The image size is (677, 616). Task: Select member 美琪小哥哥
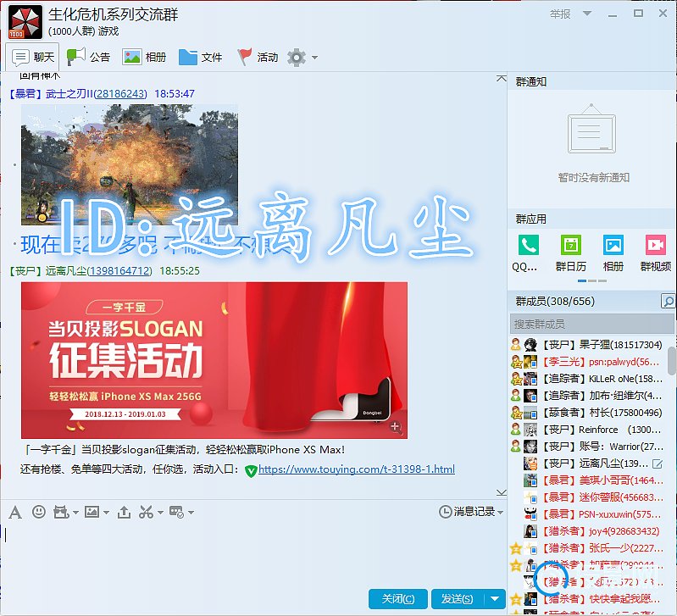587,480
